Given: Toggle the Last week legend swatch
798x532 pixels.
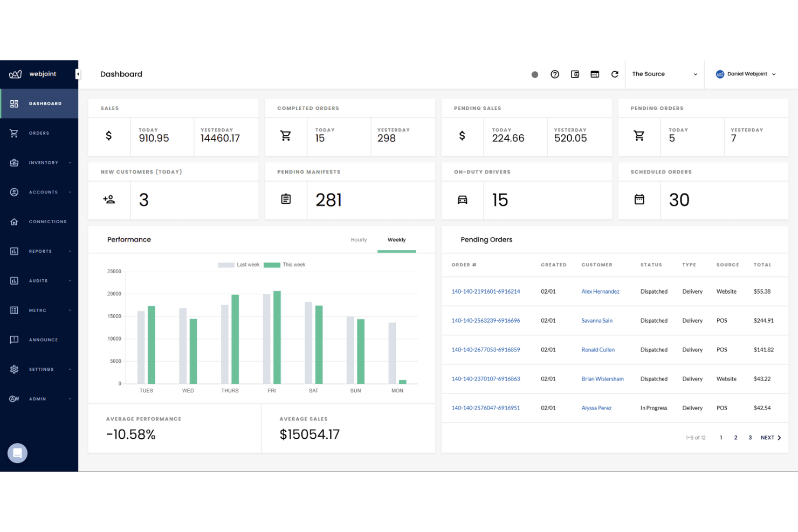Looking at the screenshot, I should 226,265.
